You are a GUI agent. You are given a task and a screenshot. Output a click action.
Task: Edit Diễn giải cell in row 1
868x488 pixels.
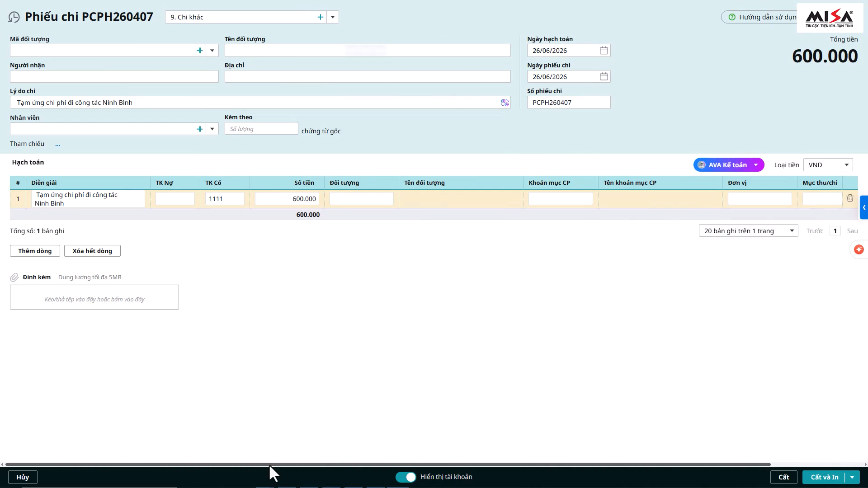coord(88,199)
